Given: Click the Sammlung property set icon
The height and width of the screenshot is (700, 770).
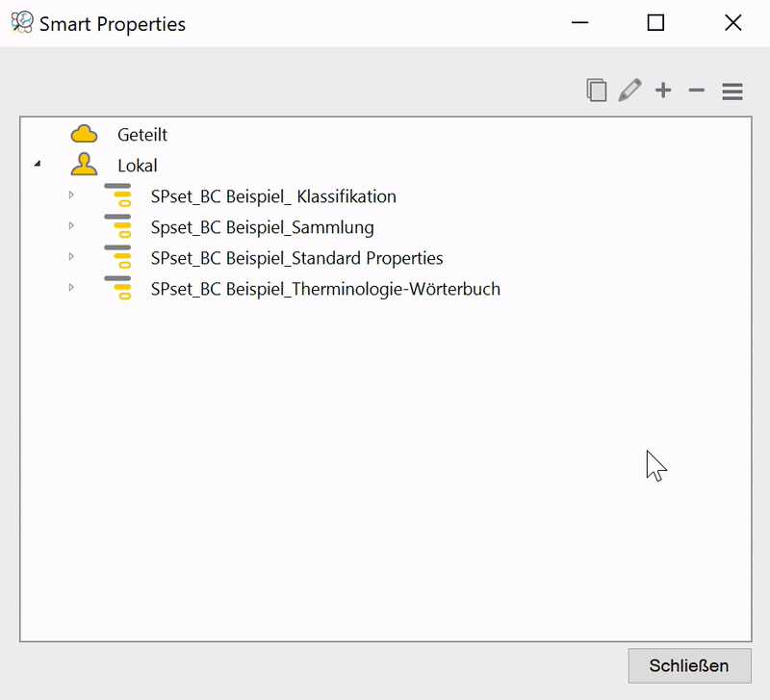Looking at the screenshot, I should (x=117, y=227).
